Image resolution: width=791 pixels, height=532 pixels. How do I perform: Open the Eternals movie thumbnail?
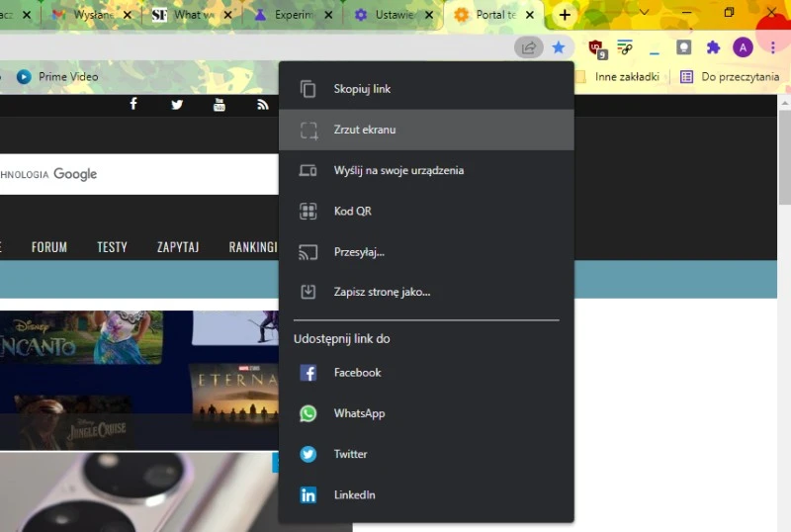pos(234,394)
